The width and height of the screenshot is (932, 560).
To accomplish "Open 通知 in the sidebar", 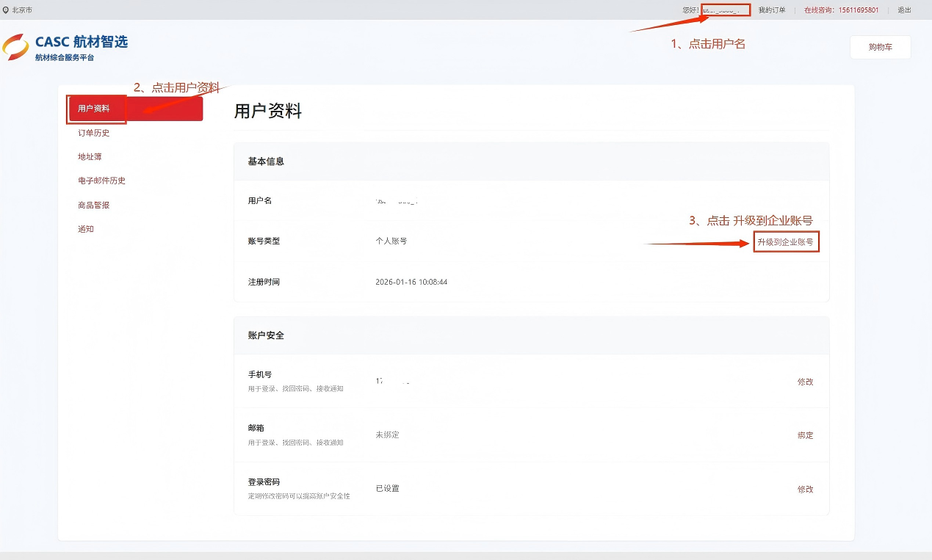I will 86,229.
